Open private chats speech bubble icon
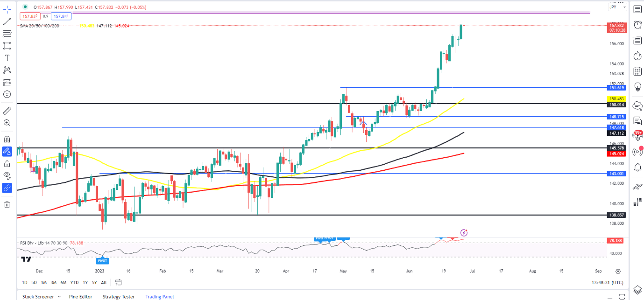The height and width of the screenshot is (300, 644). click(x=637, y=120)
